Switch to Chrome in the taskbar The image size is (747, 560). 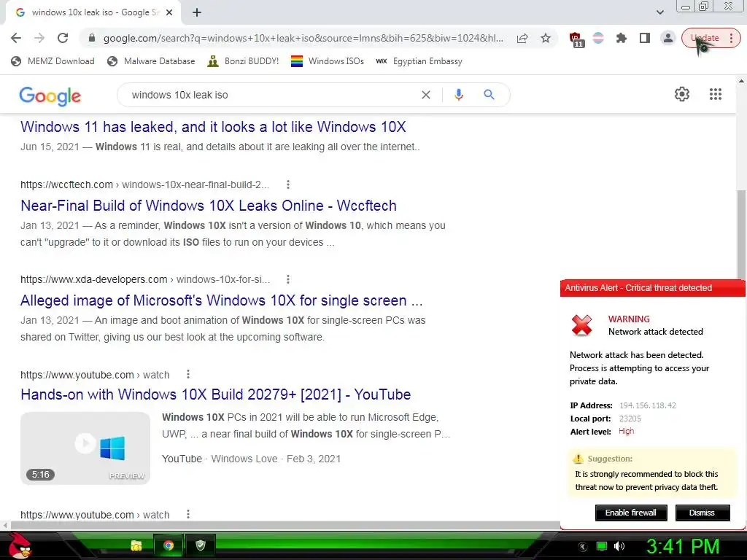pyautogui.click(x=169, y=545)
